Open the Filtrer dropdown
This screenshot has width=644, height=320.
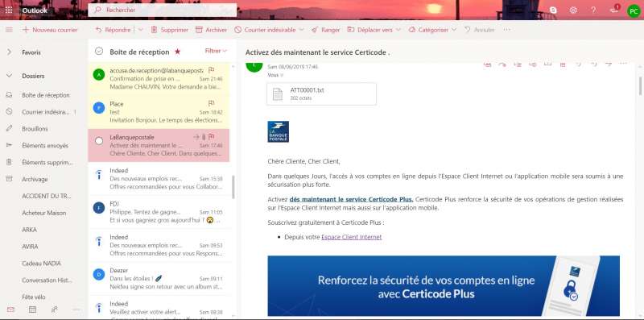(216, 51)
